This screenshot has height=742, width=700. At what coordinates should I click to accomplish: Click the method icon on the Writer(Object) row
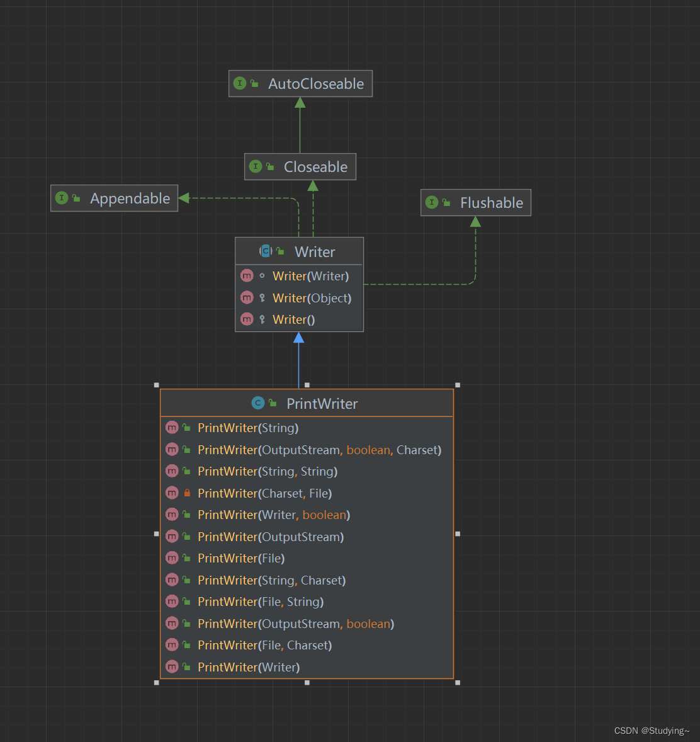tap(247, 298)
